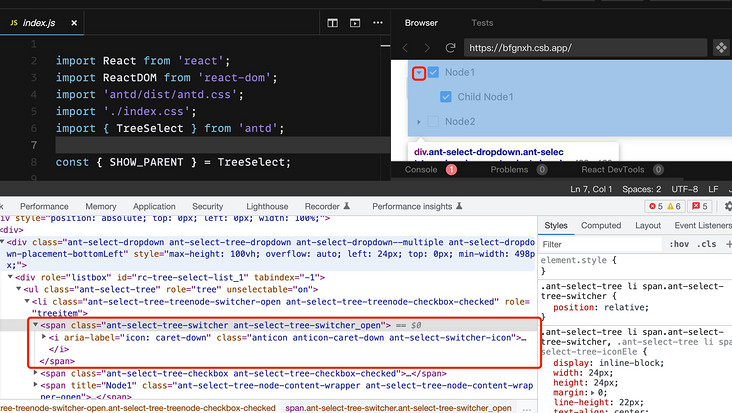732x413 pixels.
Task: Click the red errors count badge
Action: pos(656,206)
